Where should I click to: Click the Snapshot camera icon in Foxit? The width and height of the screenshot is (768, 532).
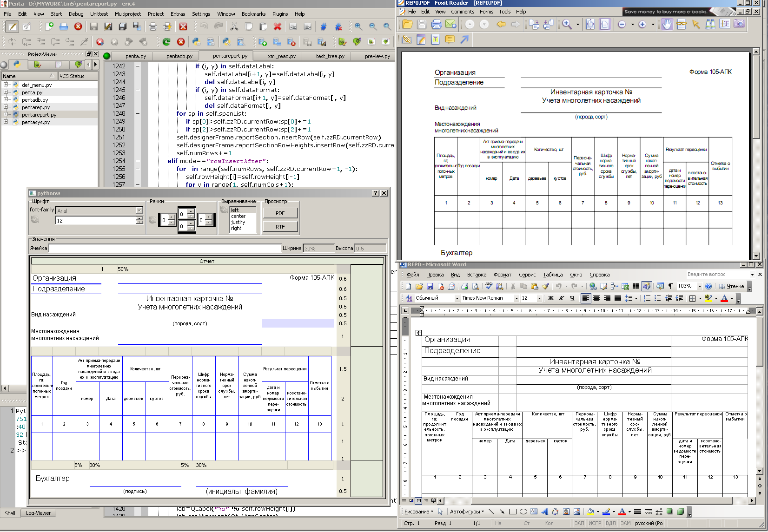[739, 24]
